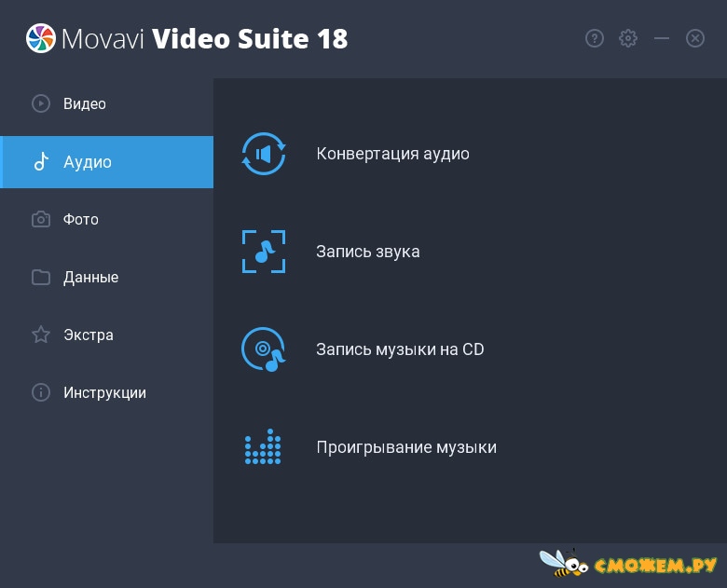Click the folder icon beside Данные
The height and width of the screenshot is (588, 727).
[41, 278]
